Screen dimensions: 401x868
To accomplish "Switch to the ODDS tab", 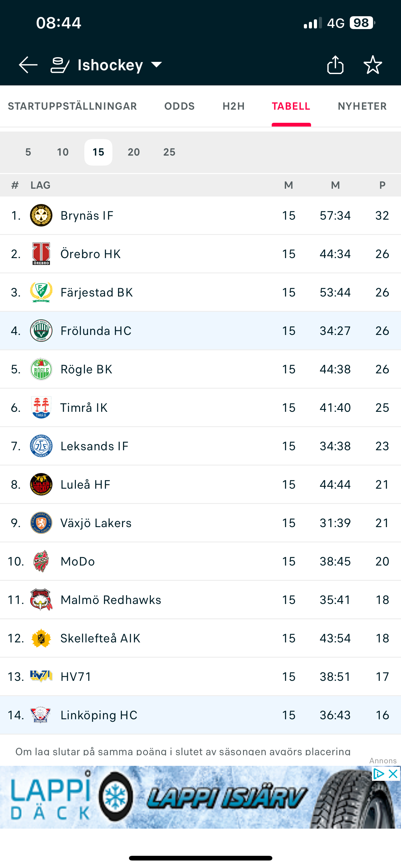I will (x=180, y=106).
